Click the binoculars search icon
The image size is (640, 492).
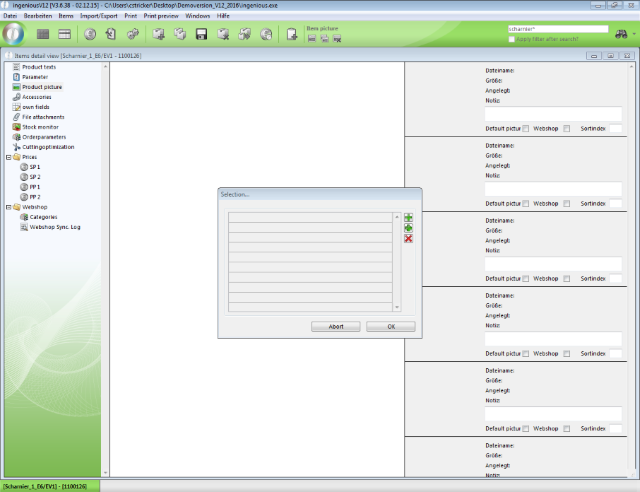622,33
